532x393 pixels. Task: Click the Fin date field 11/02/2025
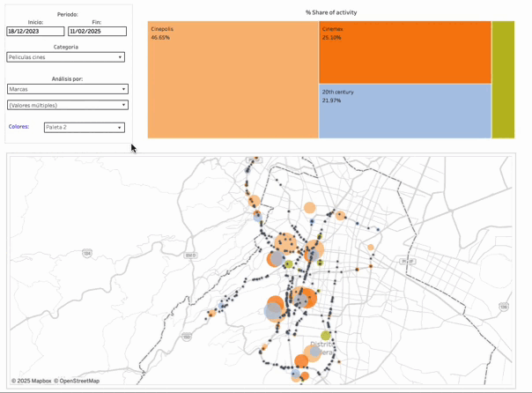point(98,31)
